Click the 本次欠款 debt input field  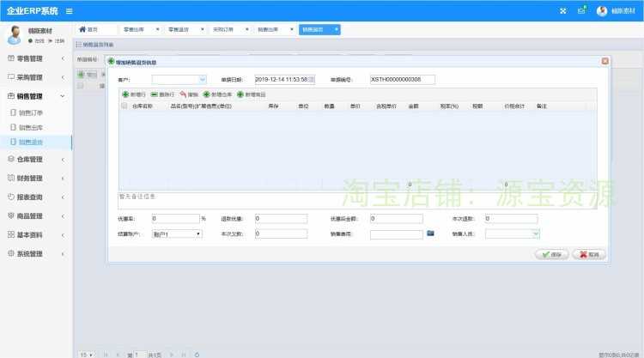(x=281, y=234)
